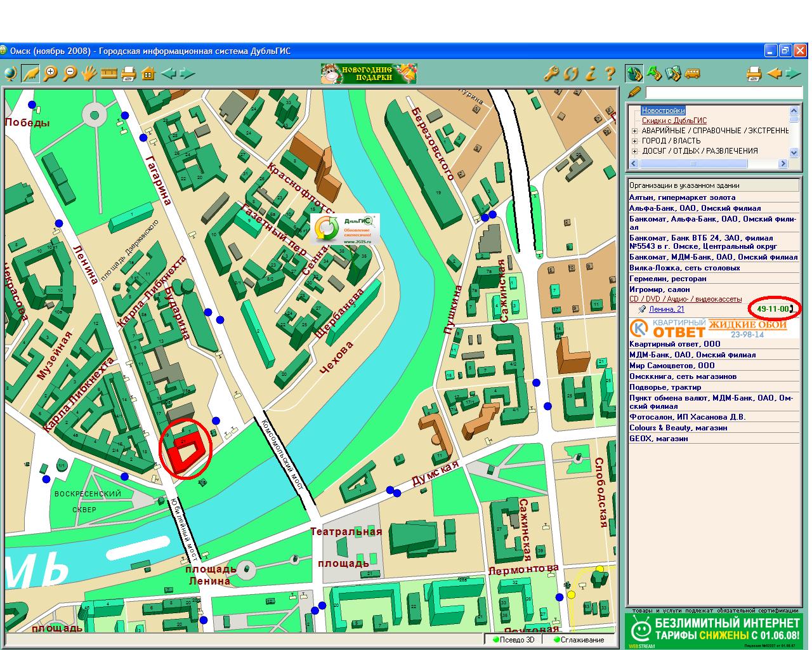
Task: Select Банкомат, МДМ-Банк entry
Action: [x=714, y=257]
